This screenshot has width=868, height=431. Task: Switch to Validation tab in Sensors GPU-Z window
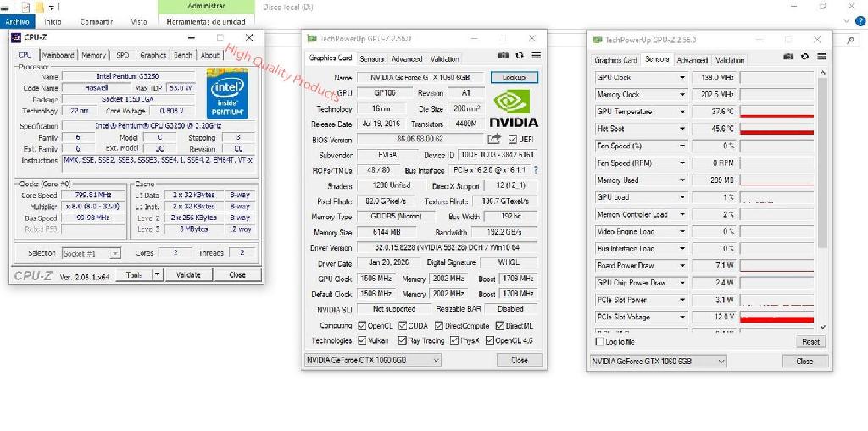[730, 60]
